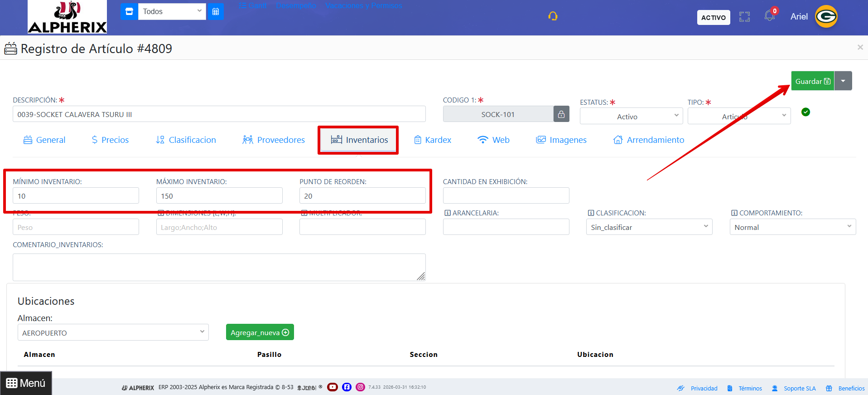
Task: Click the orange headset support icon
Action: pyautogui.click(x=553, y=16)
